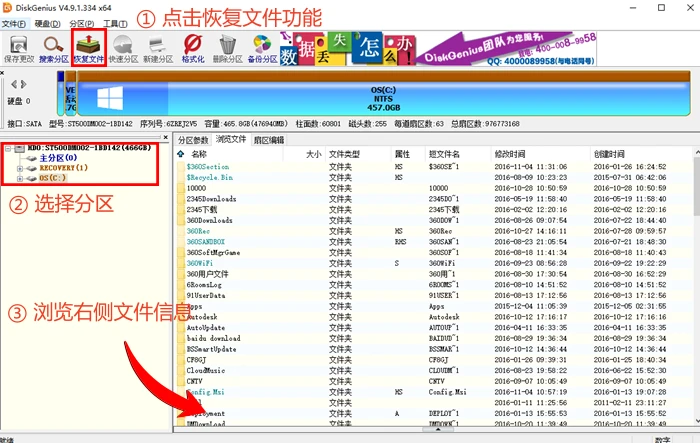Click the 新建分区 new partition icon
Image resolution: width=700 pixels, height=443 pixels.
[x=159, y=48]
